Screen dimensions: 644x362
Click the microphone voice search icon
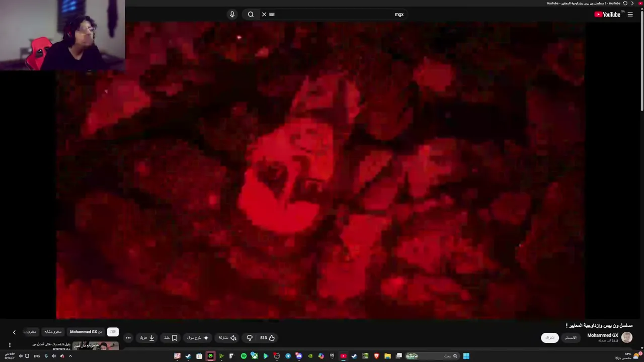click(232, 14)
